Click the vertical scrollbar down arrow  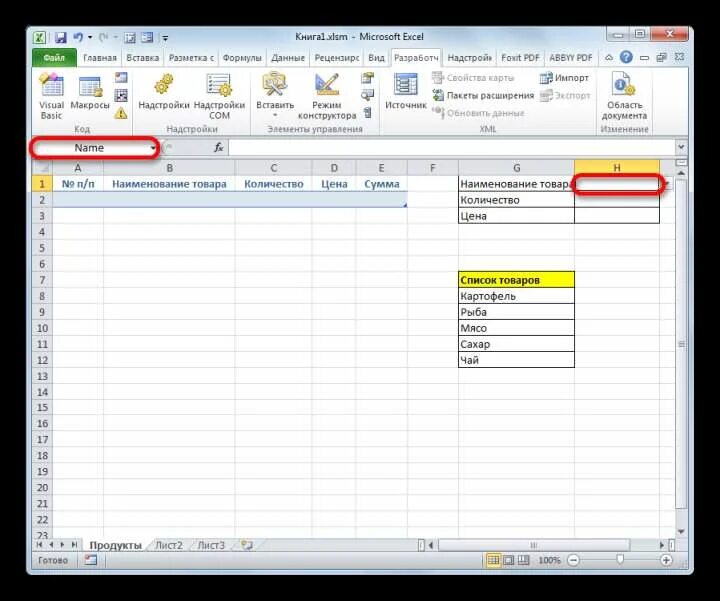(681, 531)
